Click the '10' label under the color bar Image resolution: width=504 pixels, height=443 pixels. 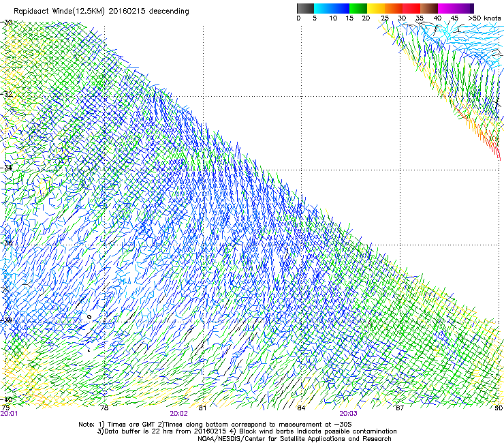point(333,18)
